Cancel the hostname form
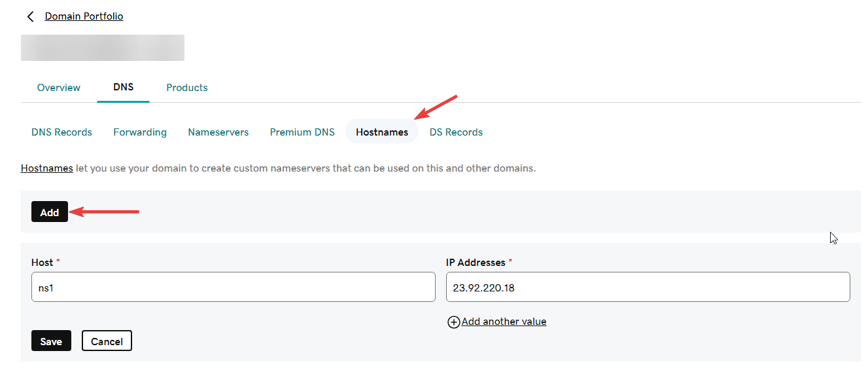This screenshot has width=868, height=372. (107, 341)
